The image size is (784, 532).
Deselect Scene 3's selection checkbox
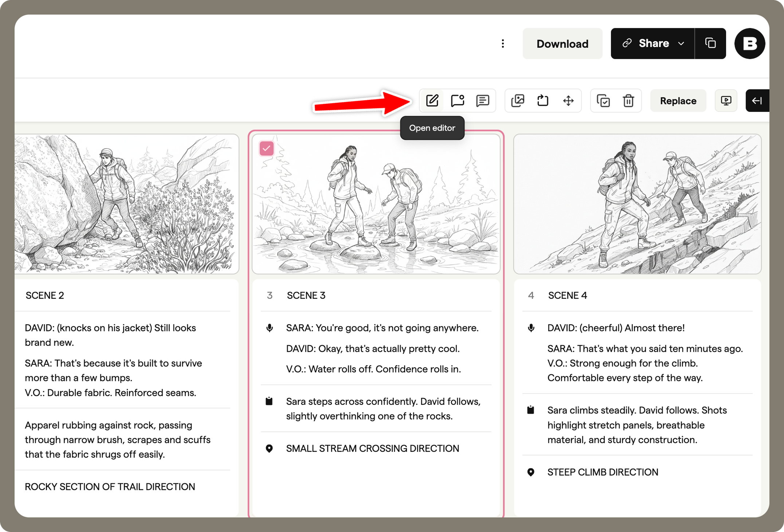coord(266,148)
